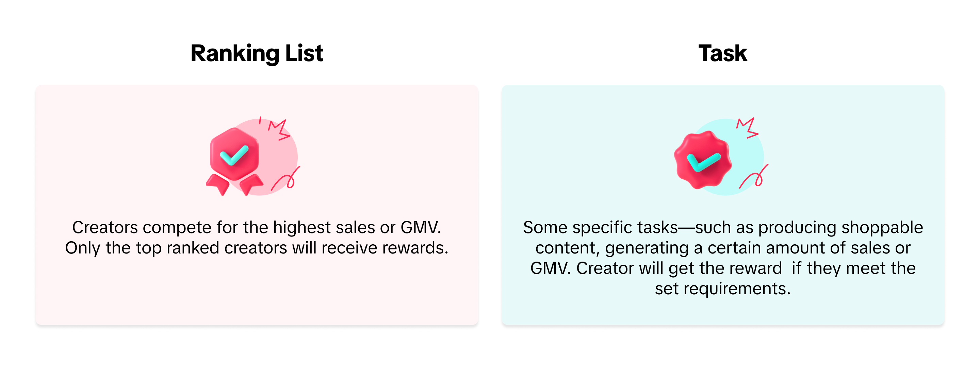The image size is (980, 369).
Task: Click the empty pink area under the Ranking List text
Action: (257, 293)
